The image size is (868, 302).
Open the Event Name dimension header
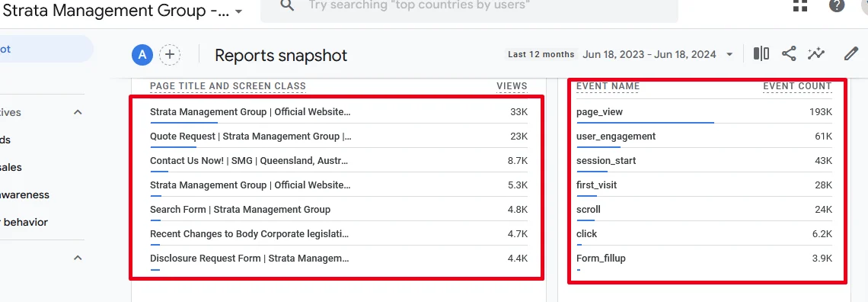pyautogui.click(x=608, y=86)
